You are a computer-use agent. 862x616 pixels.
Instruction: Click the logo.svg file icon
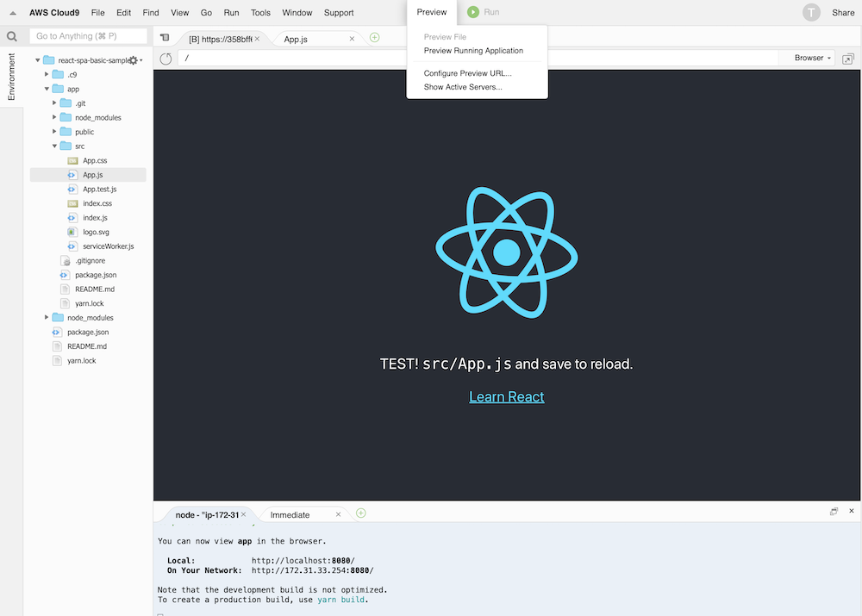(x=72, y=232)
